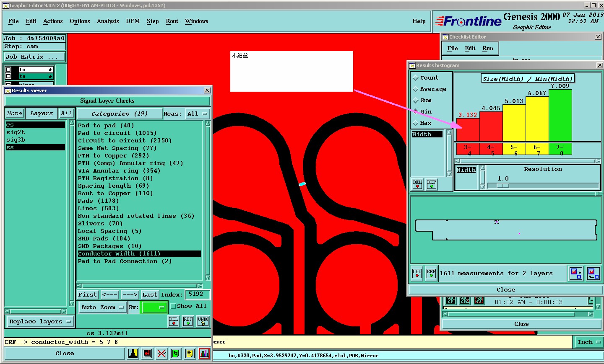Open the Sv green severity dropdown
This screenshot has height=364, width=604.
[x=155, y=307]
